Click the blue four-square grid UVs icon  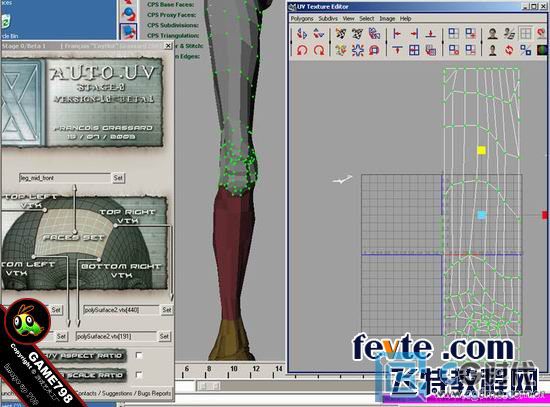pyautogui.click(x=414, y=50)
